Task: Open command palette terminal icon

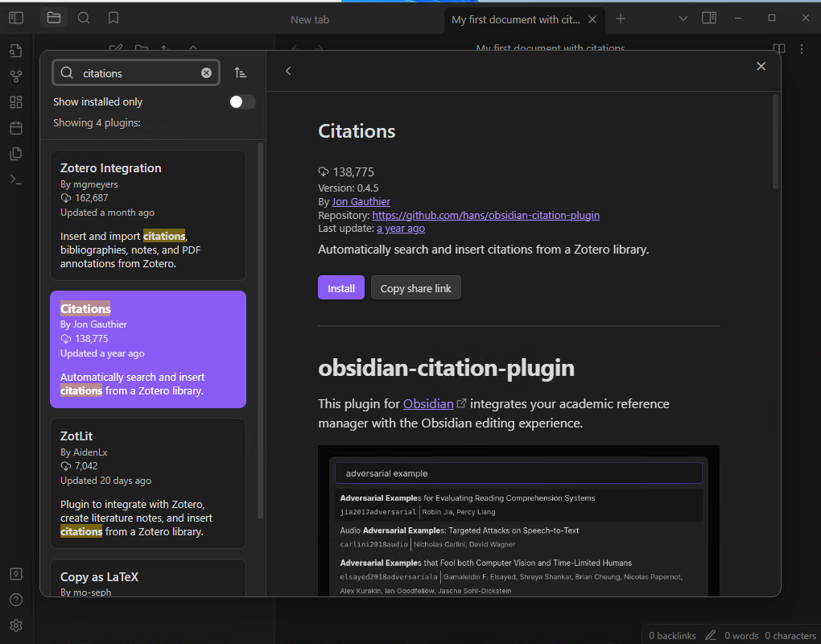Action: (x=16, y=180)
